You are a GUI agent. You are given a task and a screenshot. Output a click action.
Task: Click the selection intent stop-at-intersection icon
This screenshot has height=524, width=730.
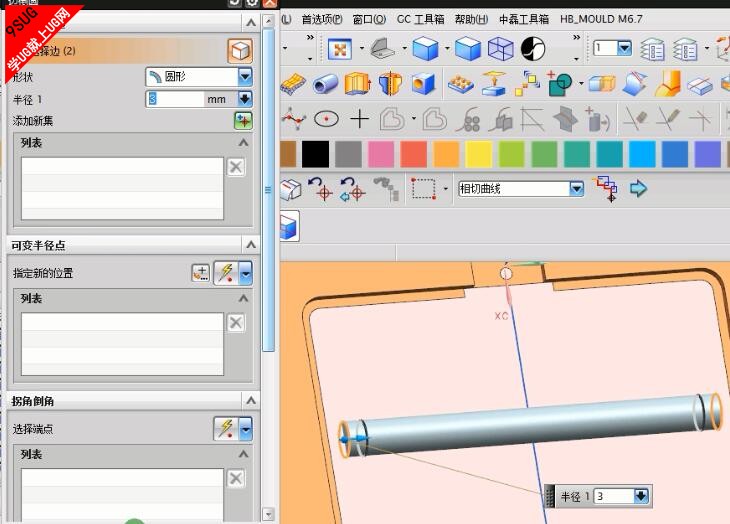pos(607,188)
